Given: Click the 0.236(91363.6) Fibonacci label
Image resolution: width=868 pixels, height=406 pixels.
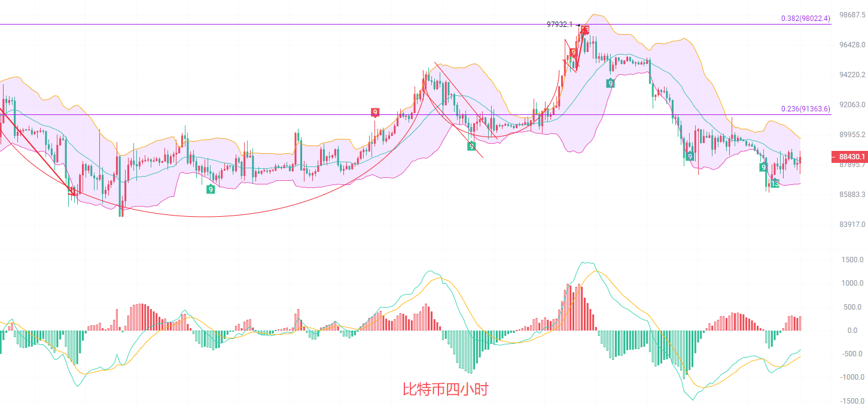Looking at the screenshot, I should 805,109.
